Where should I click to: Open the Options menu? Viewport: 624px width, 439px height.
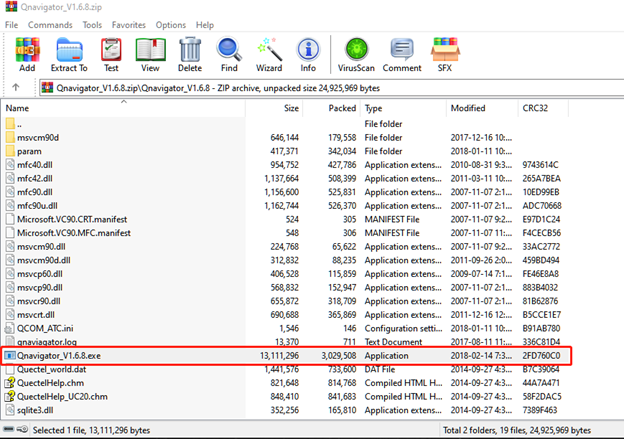click(x=171, y=24)
